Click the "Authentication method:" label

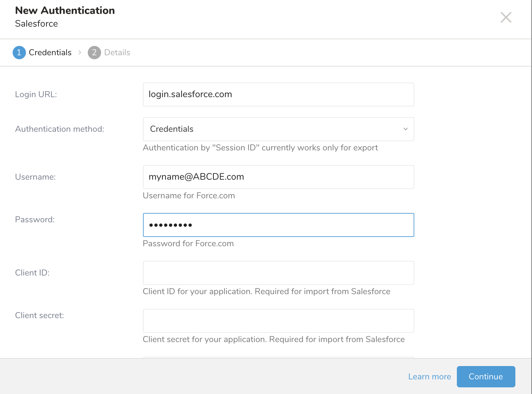coord(60,129)
